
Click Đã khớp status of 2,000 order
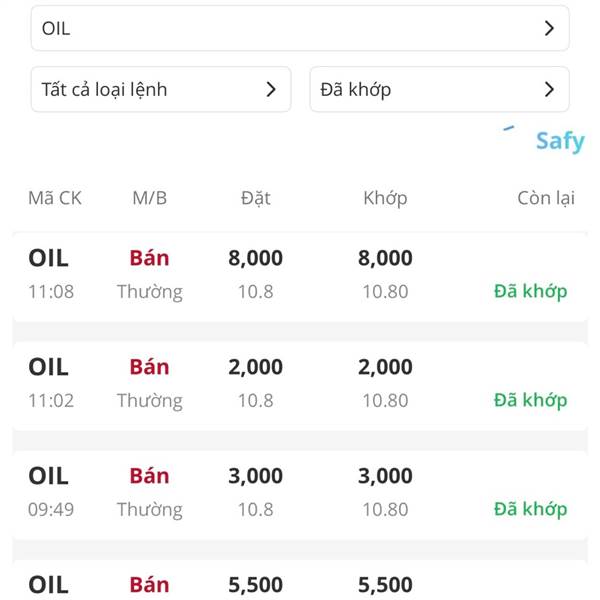530,400
